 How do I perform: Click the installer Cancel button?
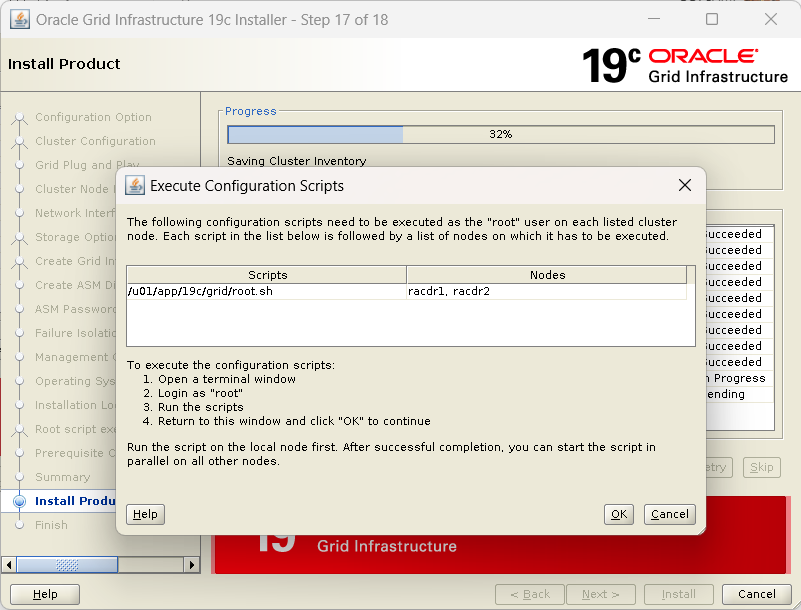coord(757,594)
